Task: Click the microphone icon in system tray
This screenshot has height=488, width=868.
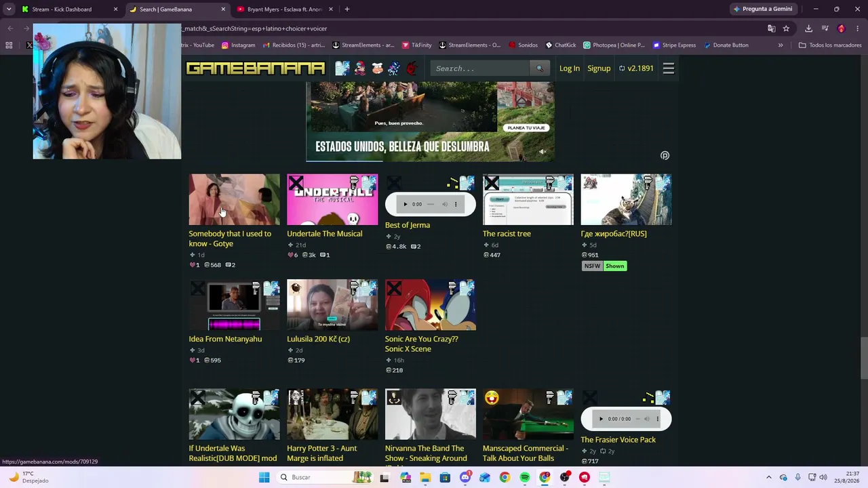Action: pyautogui.click(x=797, y=477)
